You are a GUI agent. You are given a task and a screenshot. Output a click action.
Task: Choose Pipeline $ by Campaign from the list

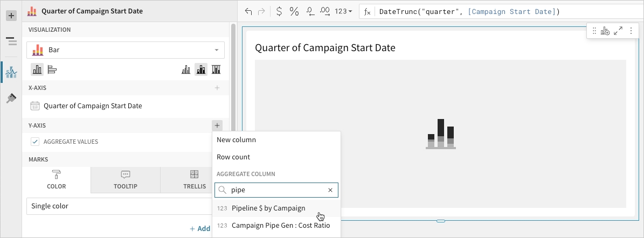pos(268,208)
